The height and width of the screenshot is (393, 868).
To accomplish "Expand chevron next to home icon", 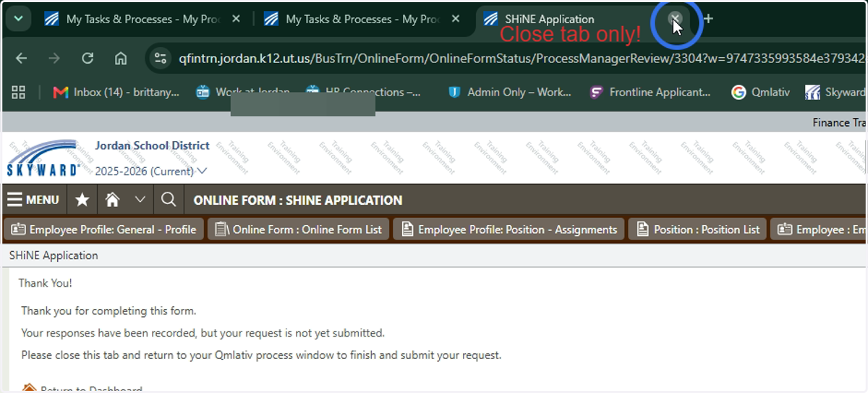I will tap(140, 200).
